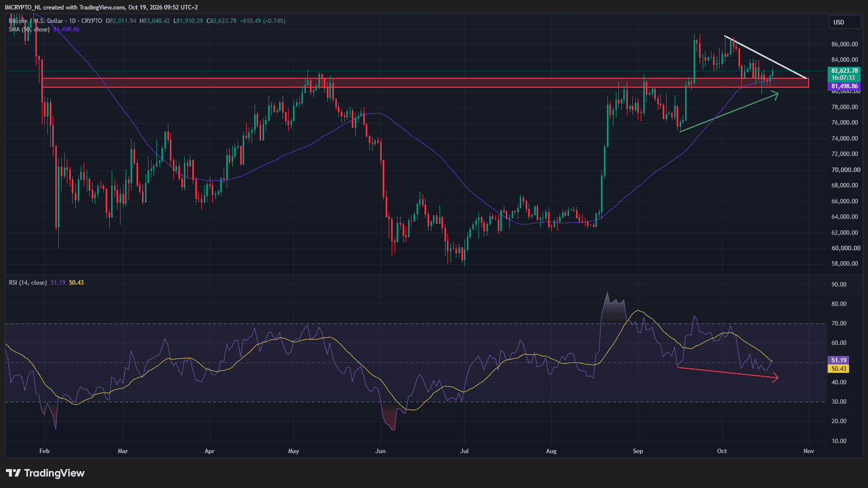The width and height of the screenshot is (868, 488).
Task: Click the 84,000.00 price axis label
Action: (845, 60)
